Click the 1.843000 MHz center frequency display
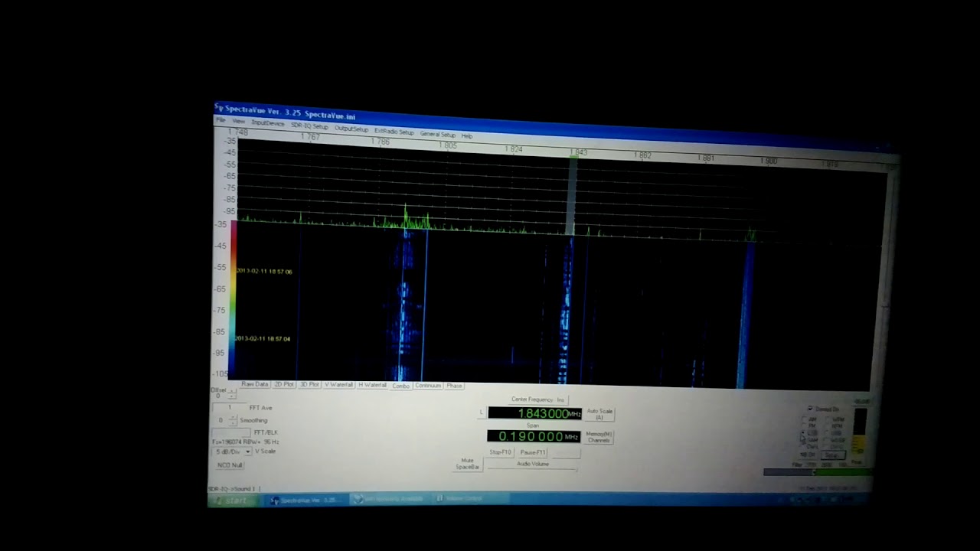The width and height of the screenshot is (980, 551). tap(534, 413)
